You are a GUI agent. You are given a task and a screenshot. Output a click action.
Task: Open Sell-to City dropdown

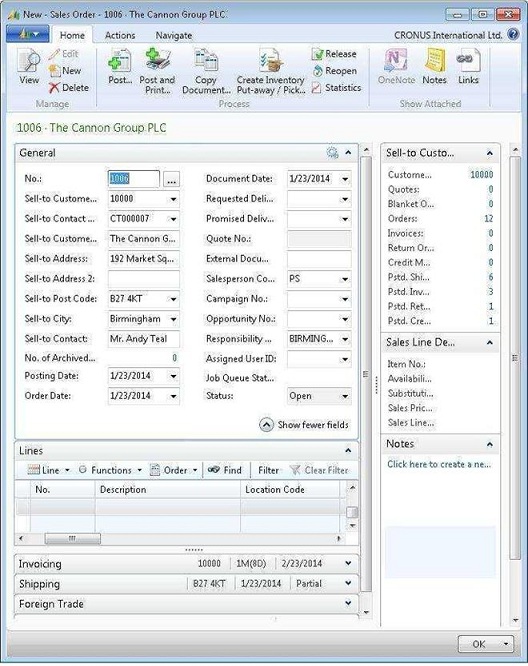coord(173,319)
